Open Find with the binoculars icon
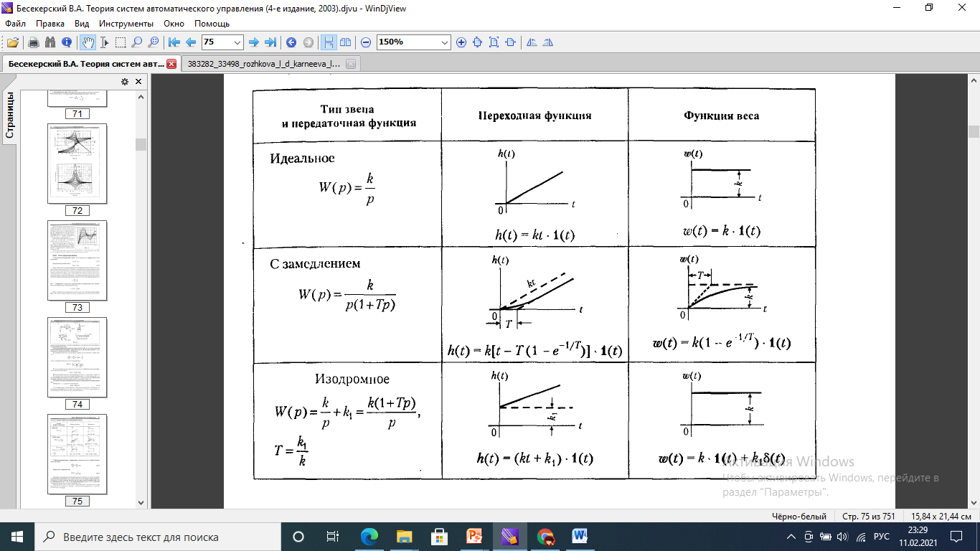Viewport: 980px width, 551px height. (x=50, y=42)
